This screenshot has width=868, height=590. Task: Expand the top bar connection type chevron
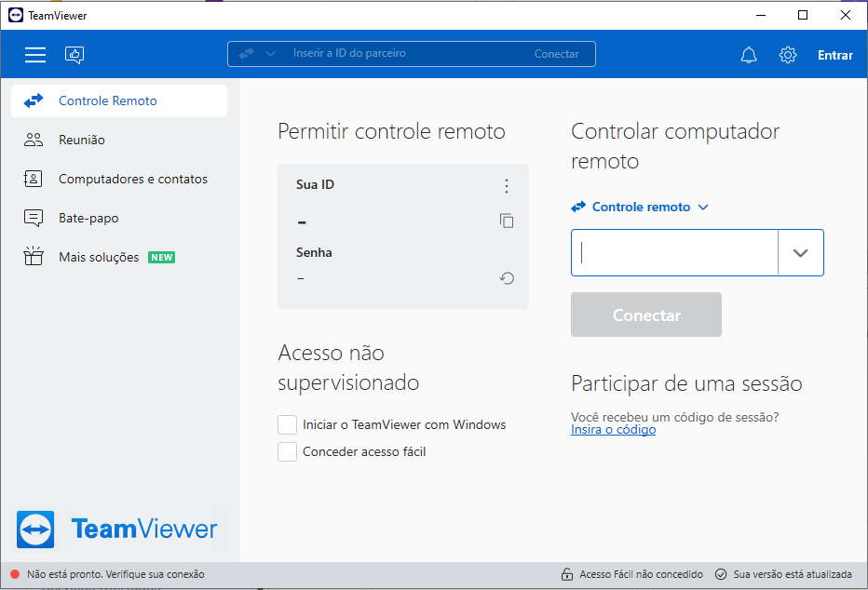pos(271,54)
